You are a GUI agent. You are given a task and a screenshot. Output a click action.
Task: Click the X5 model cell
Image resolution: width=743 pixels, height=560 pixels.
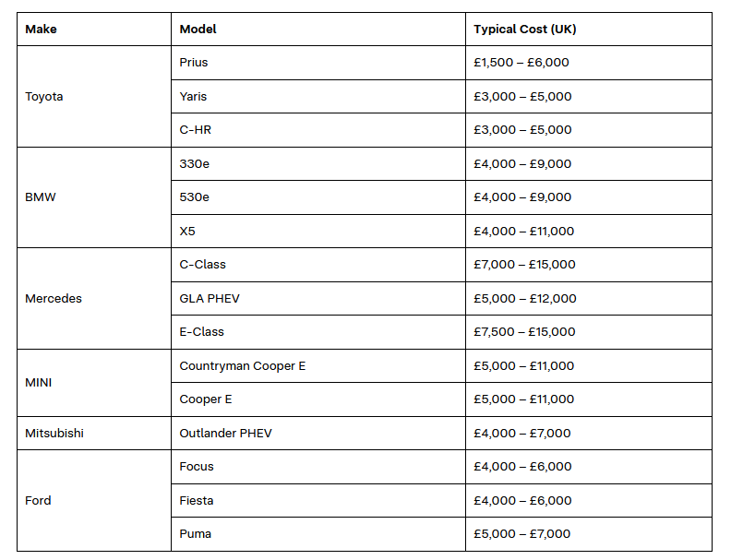pyautogui.click(x=187, y=231)
